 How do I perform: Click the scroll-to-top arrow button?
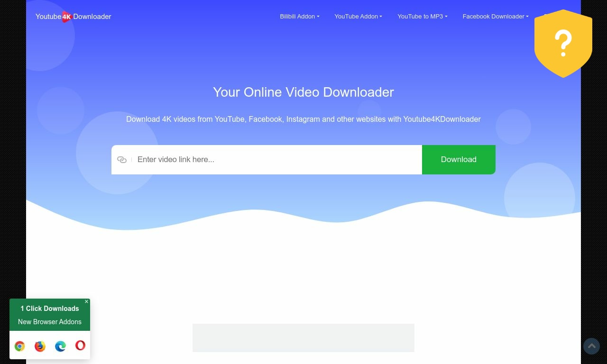pos(591,346)
